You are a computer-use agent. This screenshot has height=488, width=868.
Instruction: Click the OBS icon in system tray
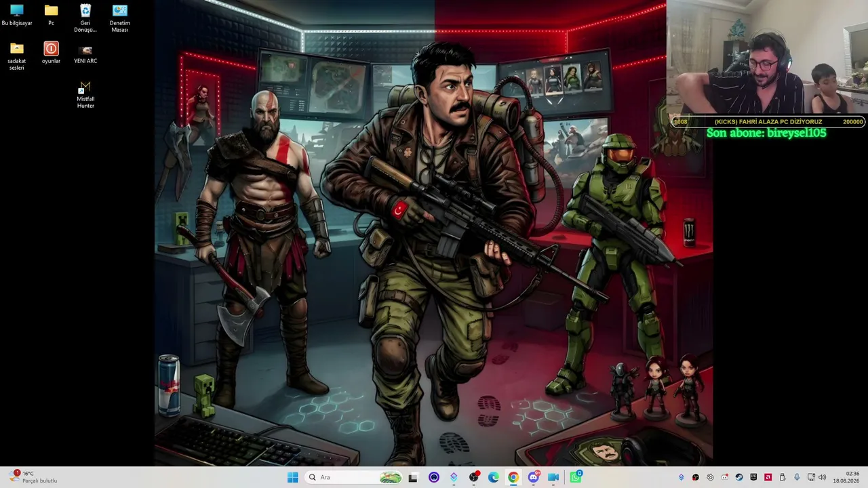point(696,477)
